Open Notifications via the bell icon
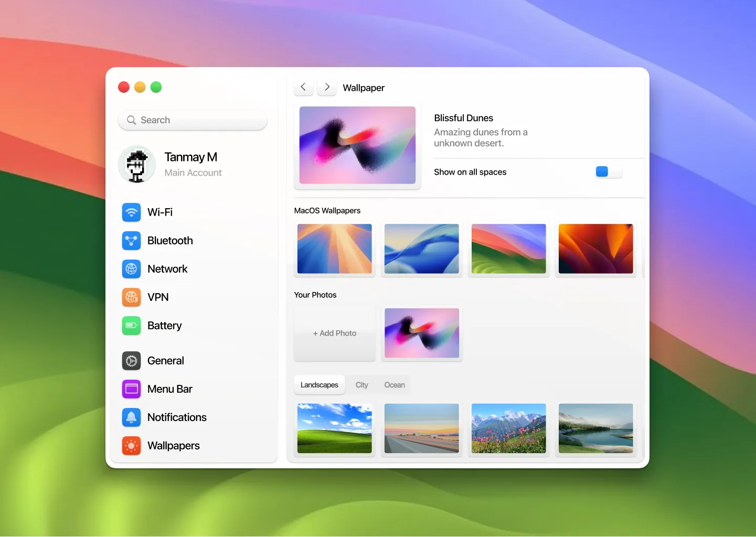This screenshot has height=537, width=756. pyautogui.click(x=131, y=417)
